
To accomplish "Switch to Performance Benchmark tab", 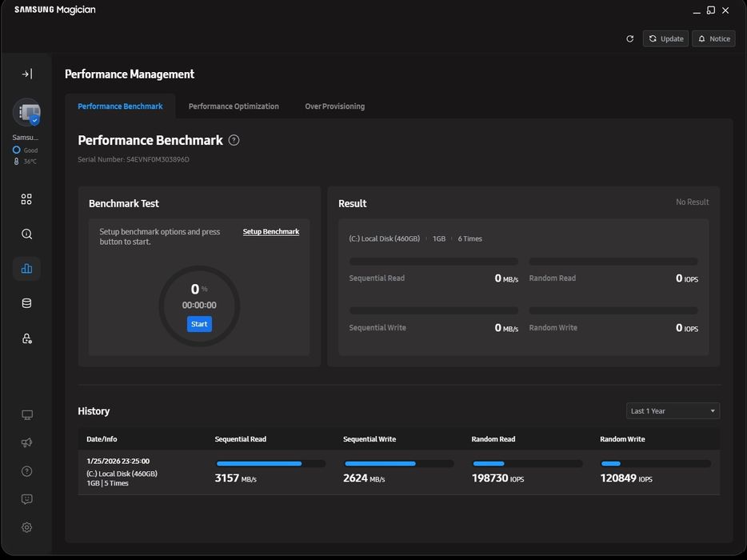I will click(120, 106).
